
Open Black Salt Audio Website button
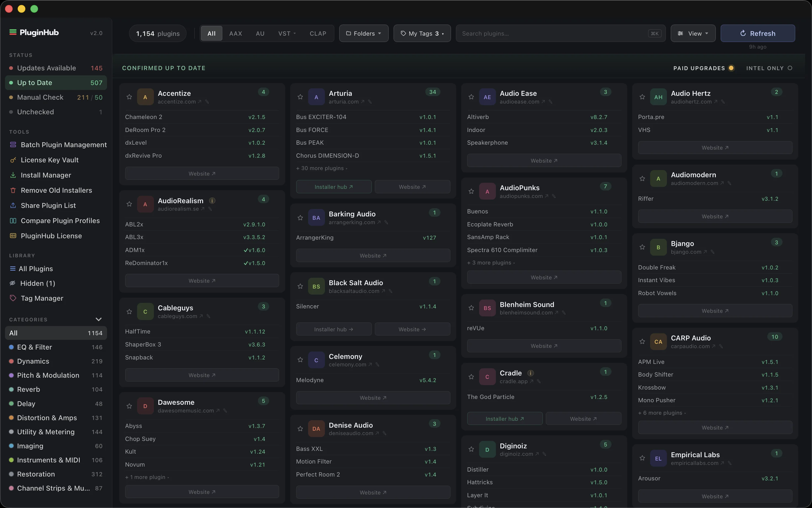tap(412, 329)
